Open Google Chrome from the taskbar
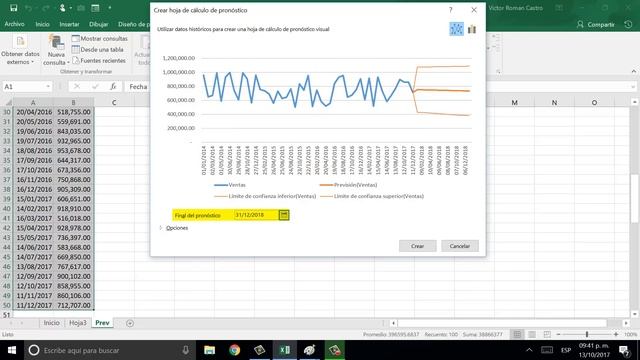Screen dimensions: 640x360 coord(234,350)
